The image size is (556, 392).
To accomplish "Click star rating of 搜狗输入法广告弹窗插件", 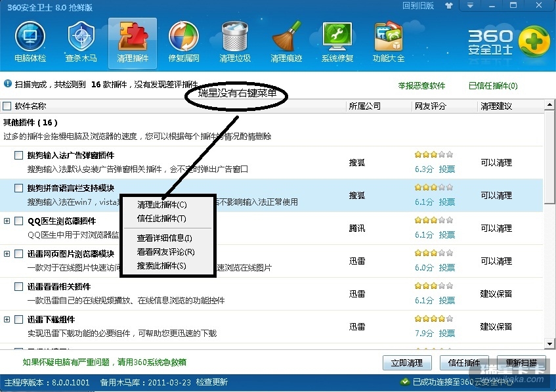I will pos(434,154).
